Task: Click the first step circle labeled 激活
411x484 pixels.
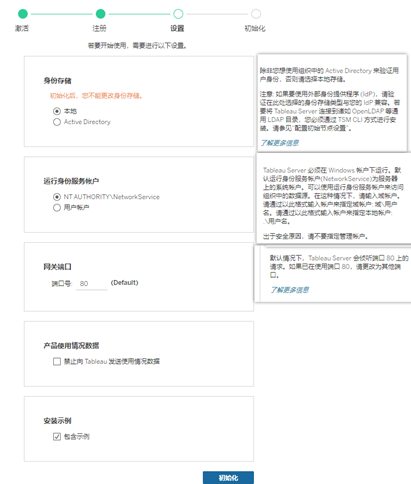Action: pos(23,14)
